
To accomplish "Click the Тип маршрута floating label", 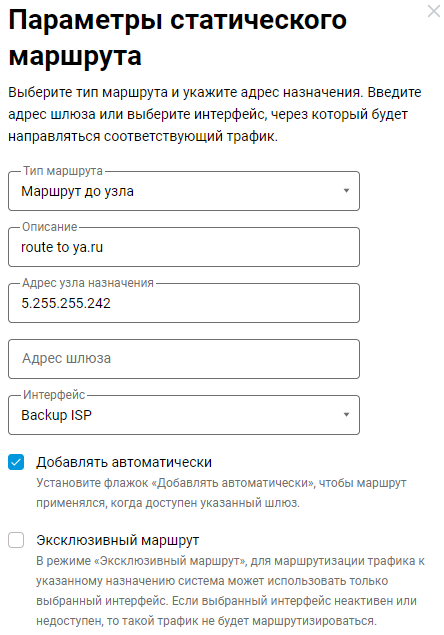I will (x=63, y=171).
